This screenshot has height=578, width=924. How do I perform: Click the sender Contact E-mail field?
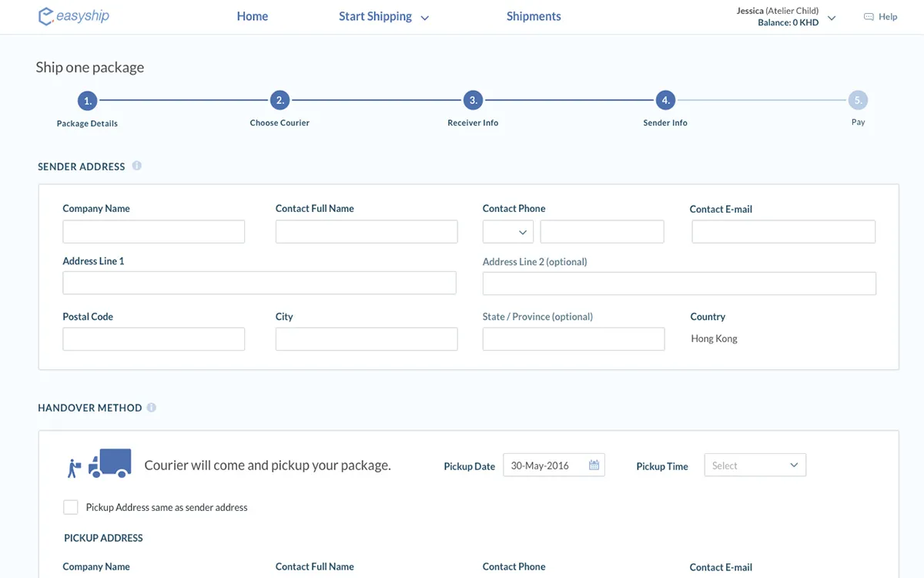pos(784,232)
